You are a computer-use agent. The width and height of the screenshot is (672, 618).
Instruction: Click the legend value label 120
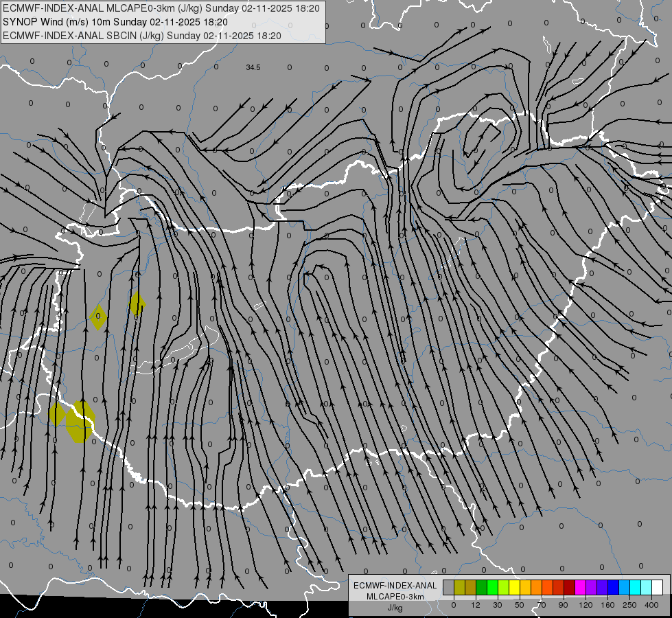point(586,605)
